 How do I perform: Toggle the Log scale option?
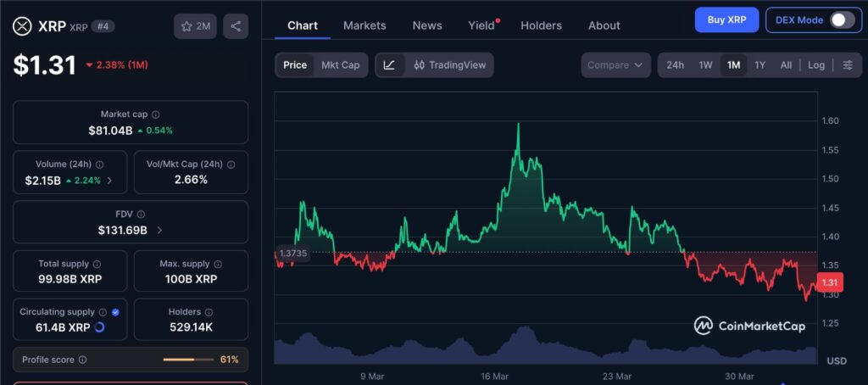816,64
